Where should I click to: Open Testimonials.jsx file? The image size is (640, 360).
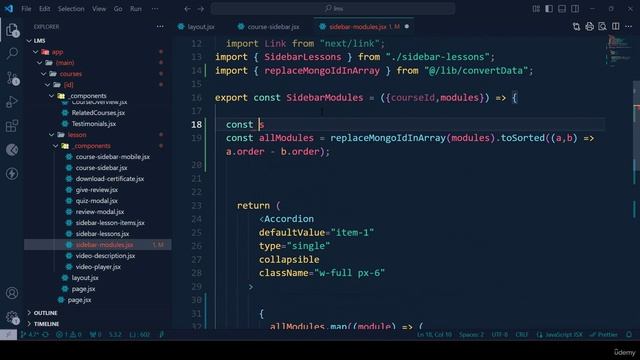tap(93, 124)
